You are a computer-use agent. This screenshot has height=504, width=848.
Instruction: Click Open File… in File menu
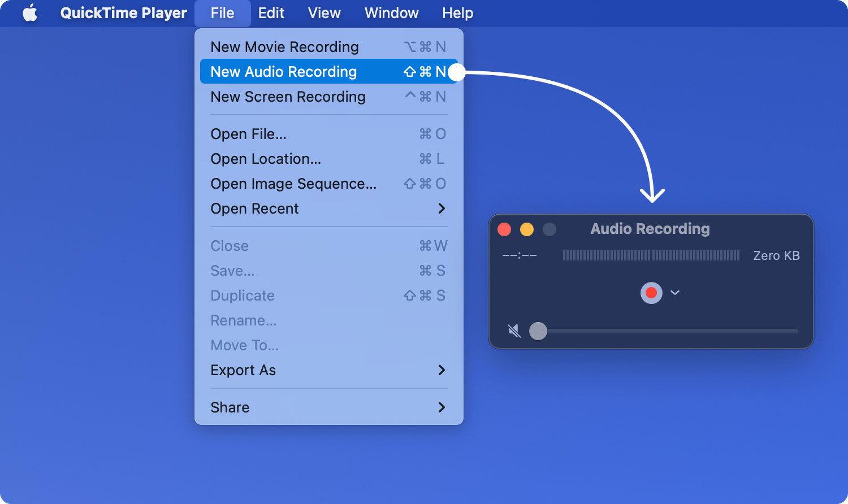tap(328, 134)
